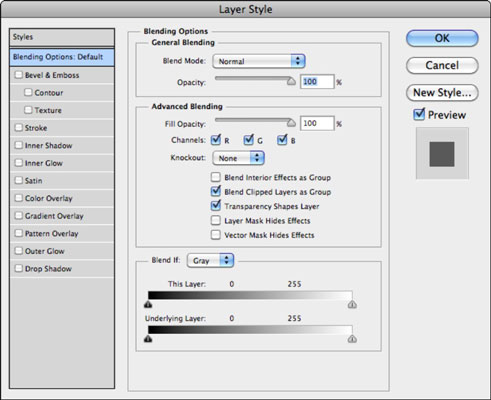Tick the Pattern Overlay checkbox
This screenshot has height=400, width=491.
pos(19,233)
